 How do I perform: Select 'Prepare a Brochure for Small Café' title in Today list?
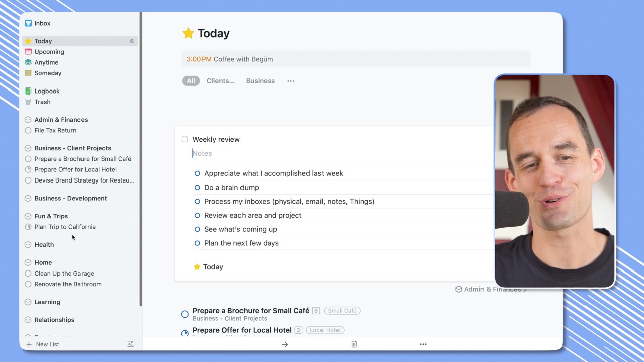click(x=251, y=311)
